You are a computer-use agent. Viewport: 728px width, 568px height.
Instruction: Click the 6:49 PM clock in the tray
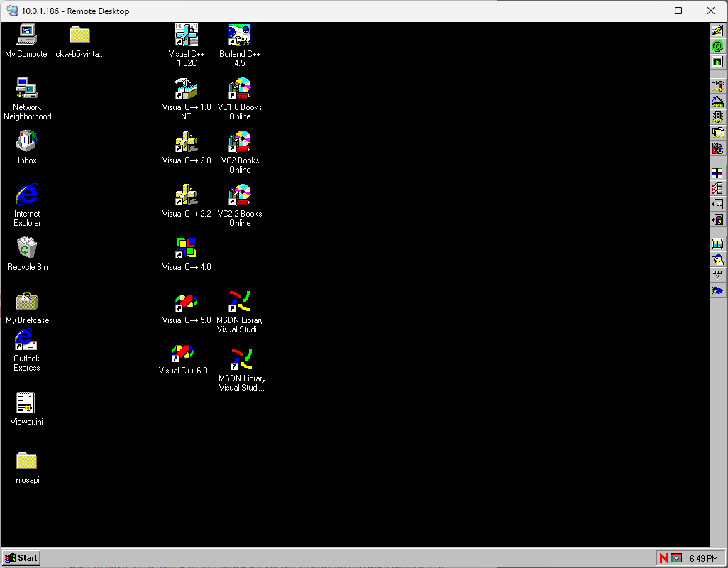point(704,559)
